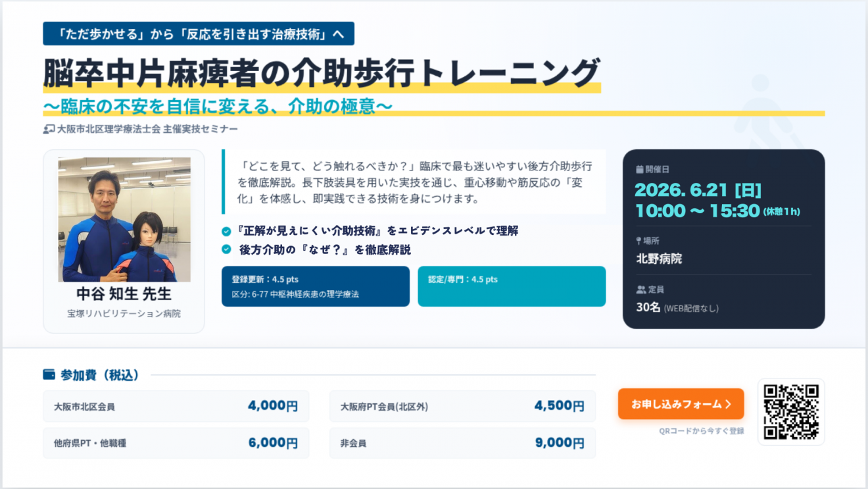Select the 認定/専門 4.5 pts teal card
Screen dimensions: 868x489
pos(512,286)
